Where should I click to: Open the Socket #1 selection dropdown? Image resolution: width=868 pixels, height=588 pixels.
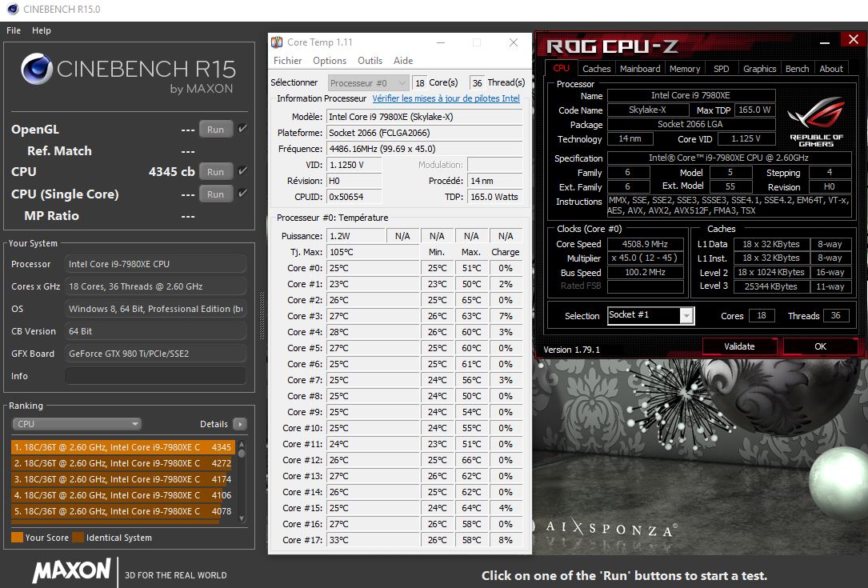(x=651, y=315)
